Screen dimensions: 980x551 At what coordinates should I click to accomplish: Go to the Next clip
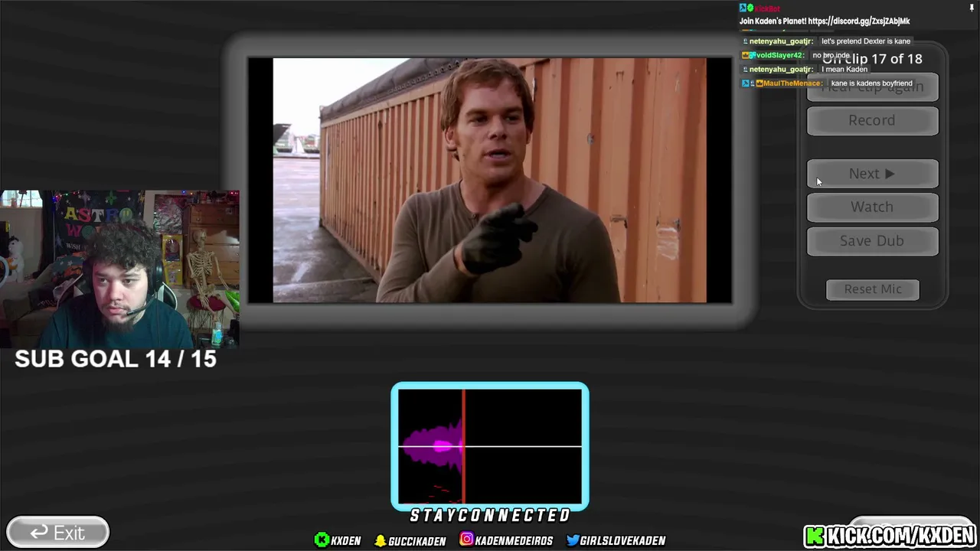pos(872,174)
